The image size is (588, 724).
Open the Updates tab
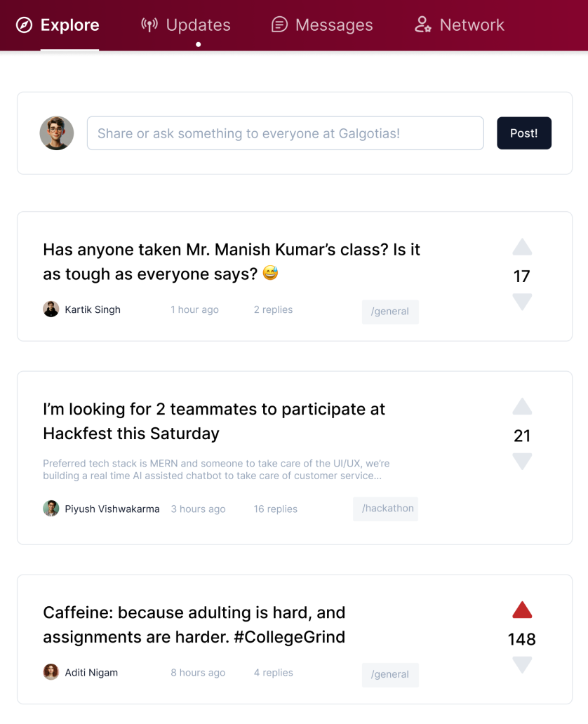pyautogui.click(x=186, y=25)
